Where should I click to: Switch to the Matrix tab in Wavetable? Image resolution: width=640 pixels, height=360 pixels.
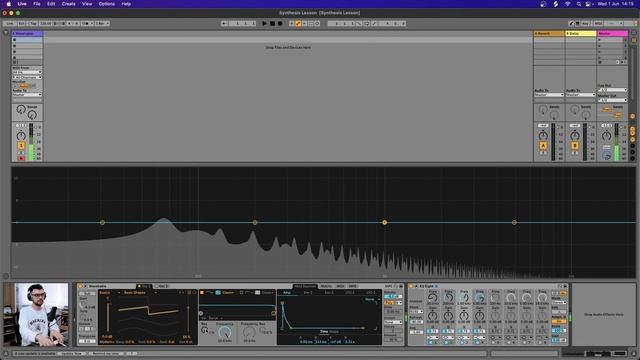(x=326, y=287)
